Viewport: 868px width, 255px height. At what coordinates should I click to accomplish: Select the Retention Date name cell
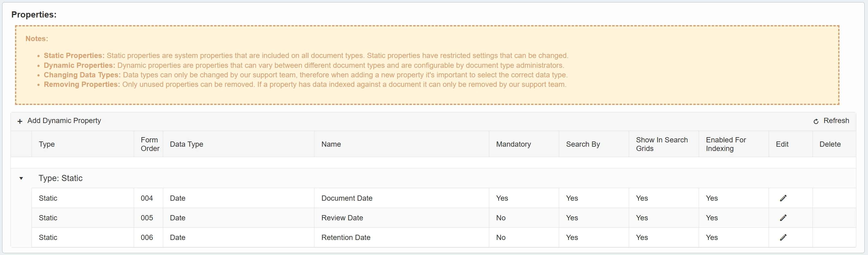(x=402, y=237)
